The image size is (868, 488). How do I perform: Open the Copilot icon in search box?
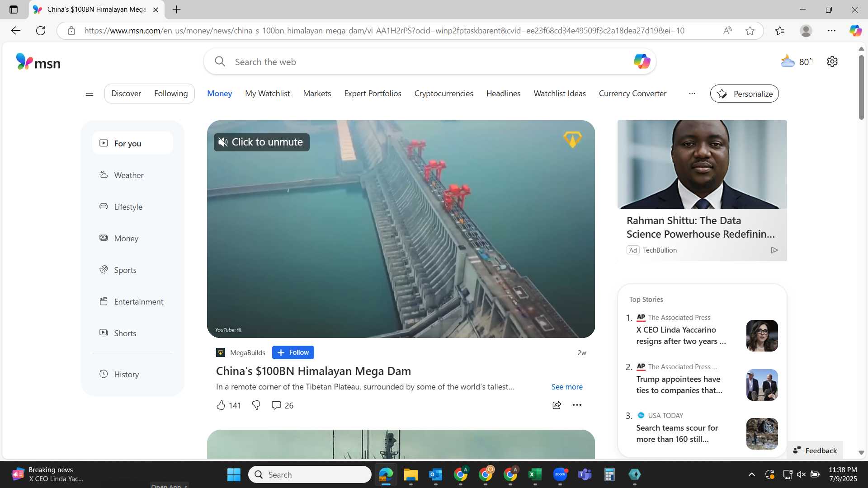642,61
